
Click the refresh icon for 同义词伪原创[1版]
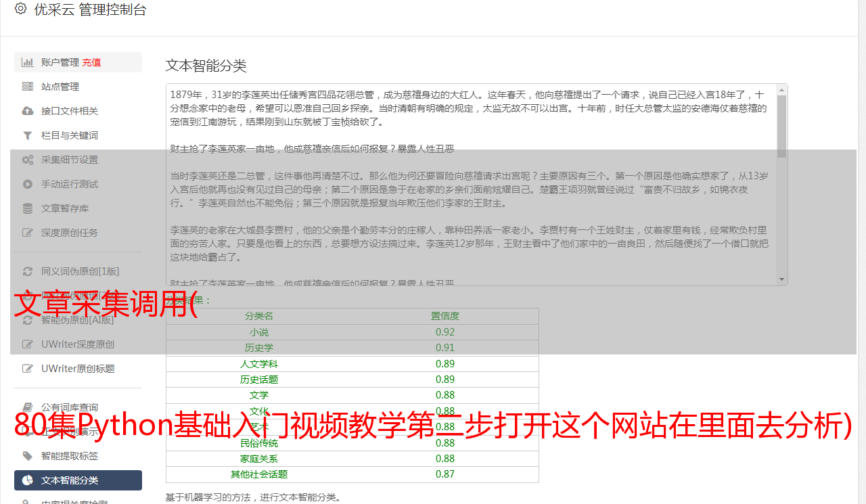(28, 271)
